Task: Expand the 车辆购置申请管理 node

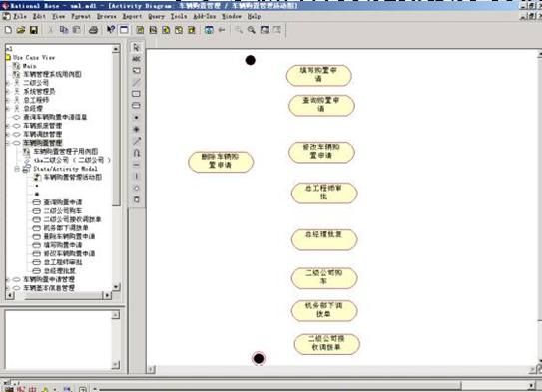Action: click(8, 279)
